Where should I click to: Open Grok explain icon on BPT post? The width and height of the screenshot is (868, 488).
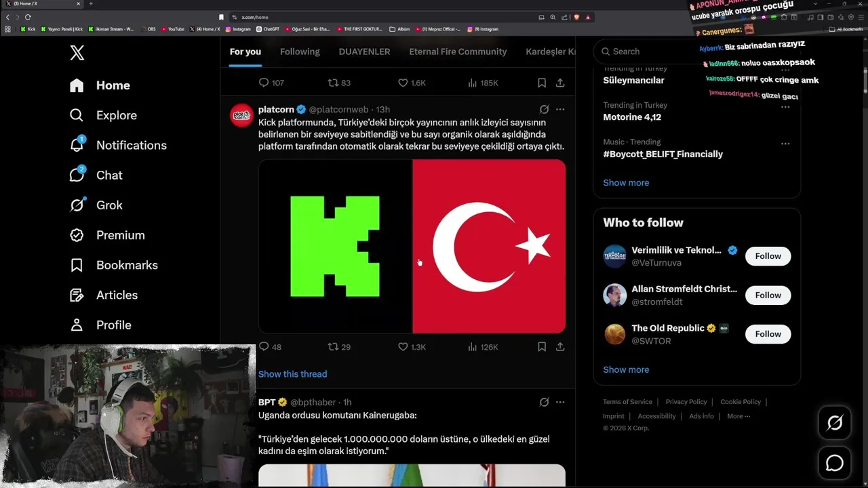(544, 402)
